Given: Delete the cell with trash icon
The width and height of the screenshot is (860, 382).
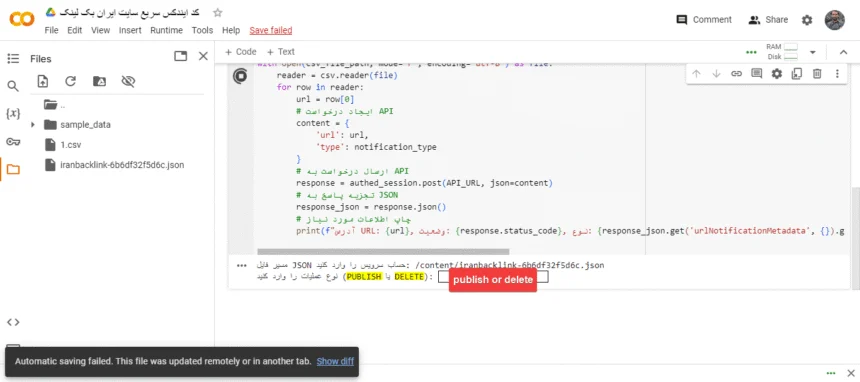Looking at the screenshot, I should pyautogui.click(x=817, y=74).
